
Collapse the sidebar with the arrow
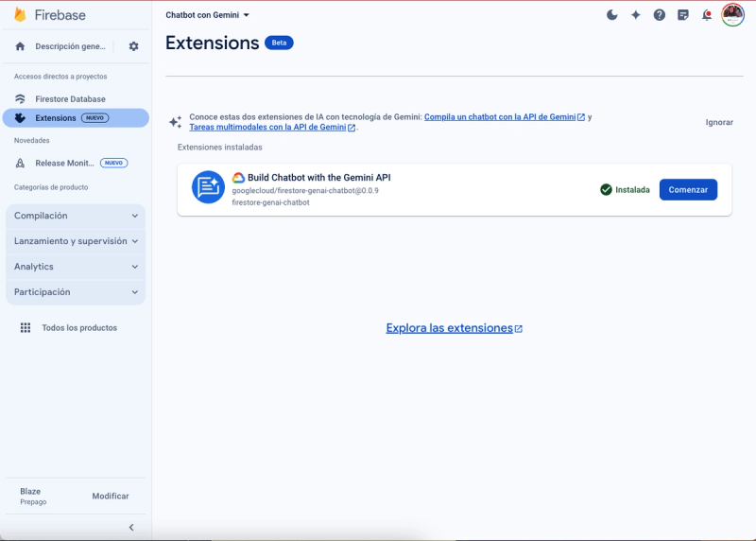pyautogui.click(x=131, y=528)
